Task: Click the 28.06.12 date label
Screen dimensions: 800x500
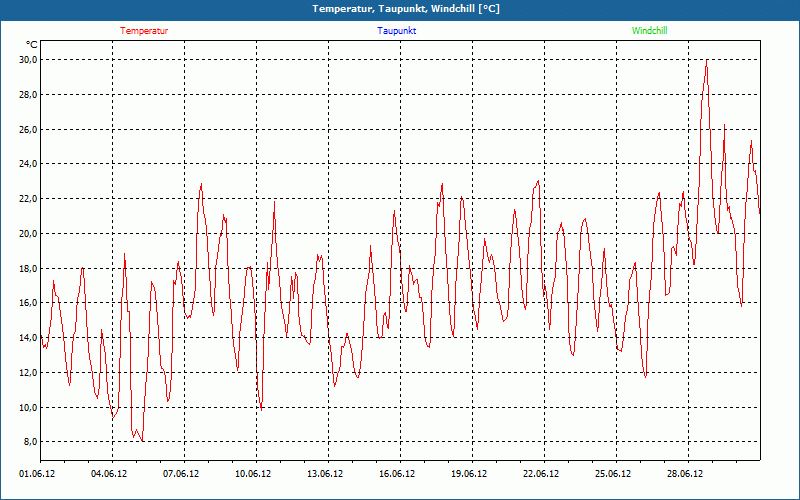Action: click(x=685, y=474)
